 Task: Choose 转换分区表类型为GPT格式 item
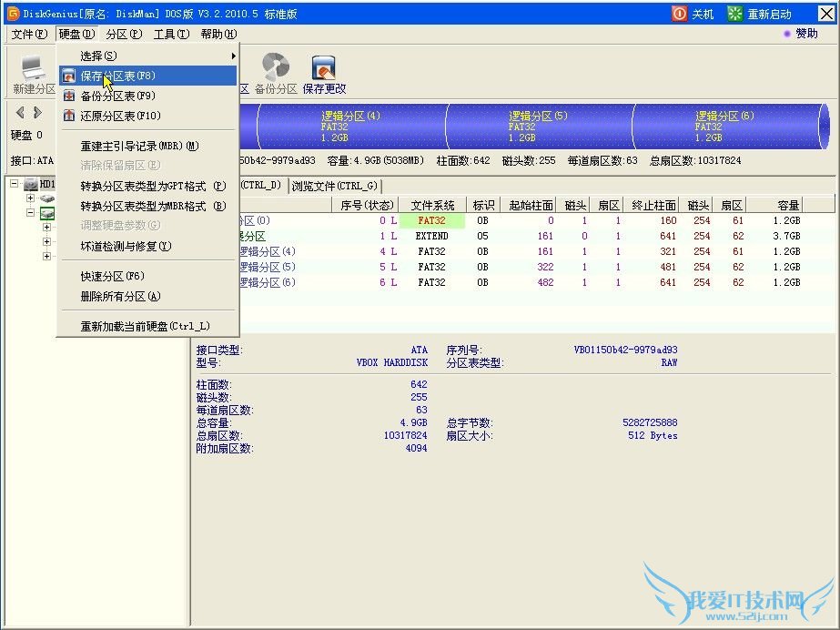point(147,186)
